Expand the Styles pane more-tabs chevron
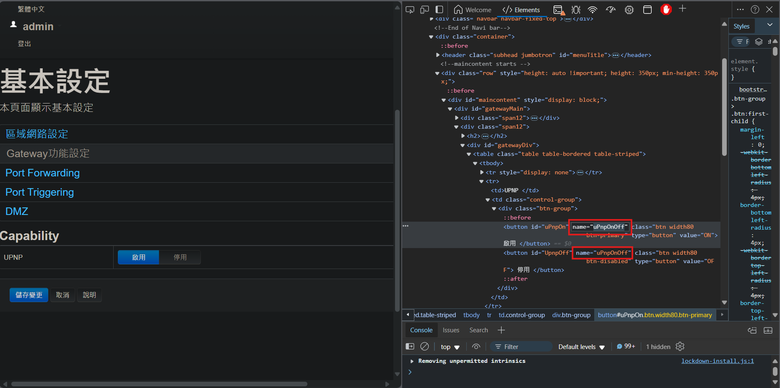780x388 pixels. click(770, 25)
